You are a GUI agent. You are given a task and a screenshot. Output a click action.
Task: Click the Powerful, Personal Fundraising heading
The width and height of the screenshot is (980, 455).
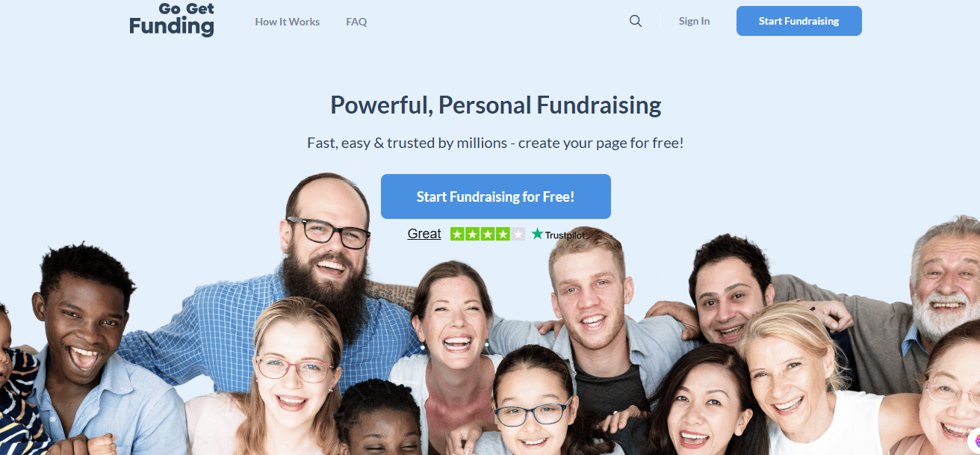tap(496, 105)
